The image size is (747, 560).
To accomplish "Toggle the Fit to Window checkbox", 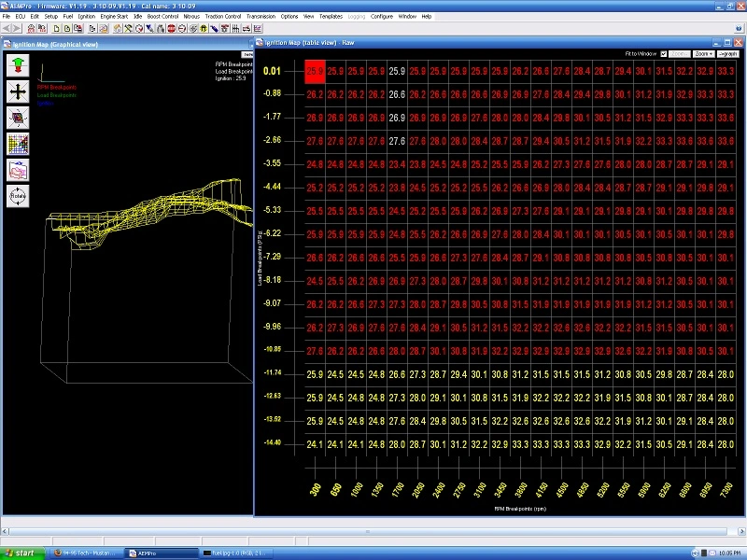I will pyautogui.click(x=664, y=54).
